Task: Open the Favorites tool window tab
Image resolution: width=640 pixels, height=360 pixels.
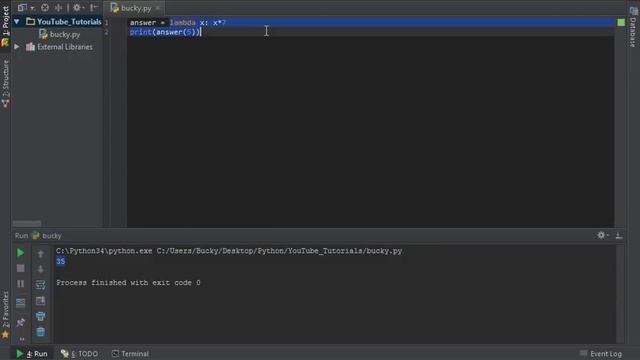Action: click(x=5, y=314)
